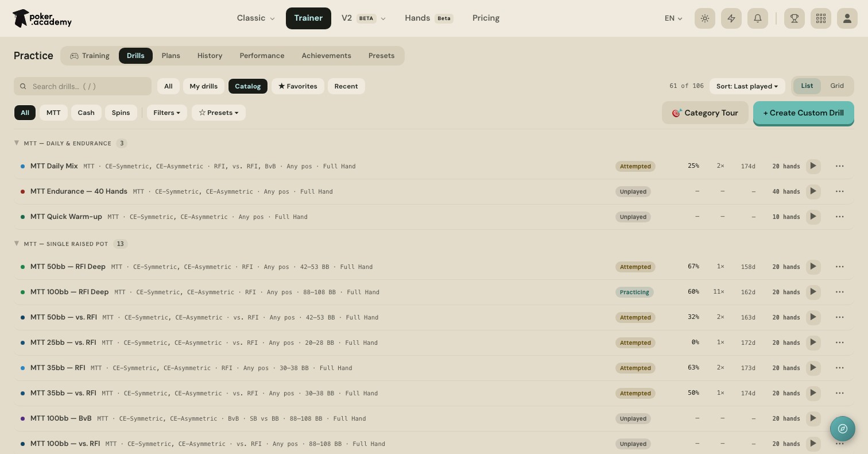Play the MTT 50bb — vs. RFI drill
Screen dimensions: 868x454
(x=813, y=317)
